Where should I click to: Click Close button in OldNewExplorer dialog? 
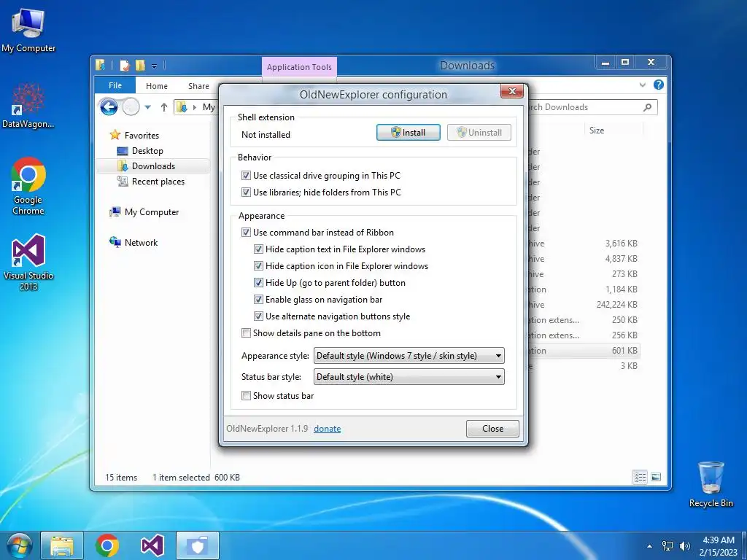pos(492,429)
